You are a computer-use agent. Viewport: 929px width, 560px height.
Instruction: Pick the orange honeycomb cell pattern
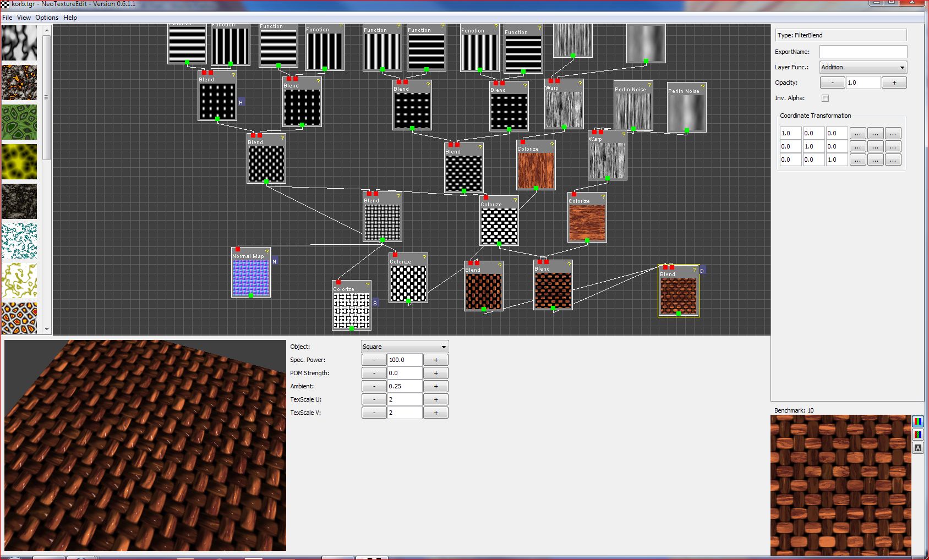[19, 318]
